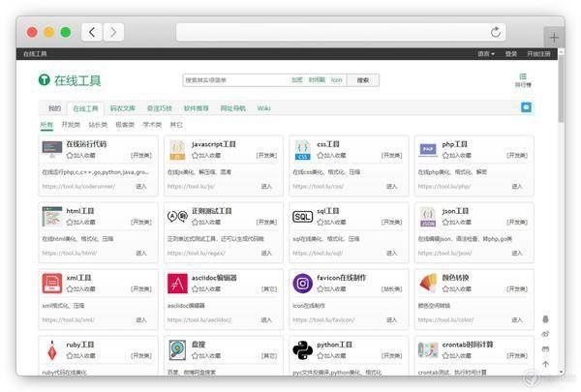Favorite xml工具 with its star

(x=70, y=289)
